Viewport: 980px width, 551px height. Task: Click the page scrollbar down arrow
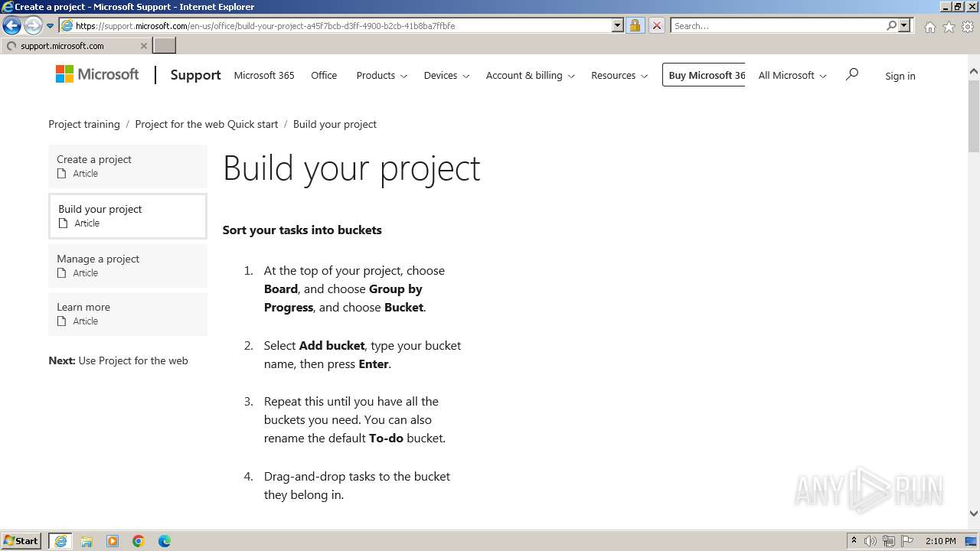[973, 514]
